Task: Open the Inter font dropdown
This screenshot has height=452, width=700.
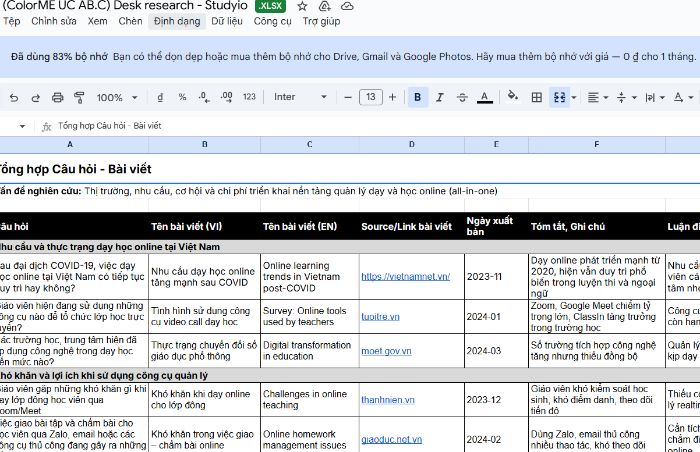Action: 300,97
